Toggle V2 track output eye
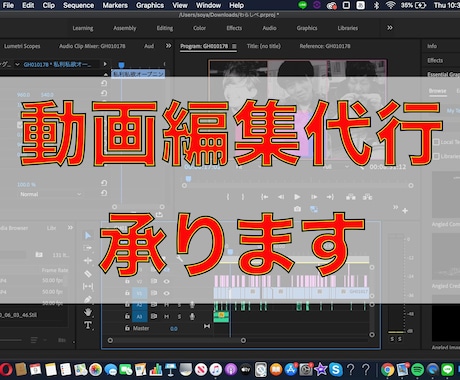The width and height of the screenshot is (460, 380). pyautogui.click(x=166, y=281)
